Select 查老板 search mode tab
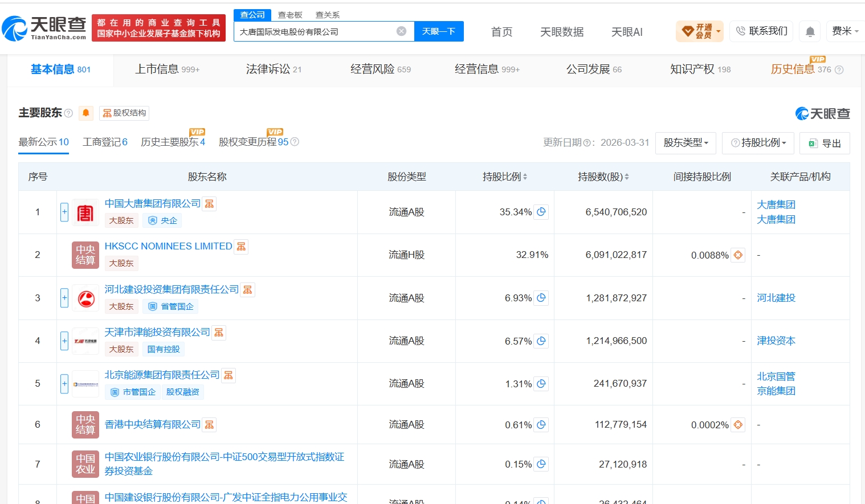 290,15
